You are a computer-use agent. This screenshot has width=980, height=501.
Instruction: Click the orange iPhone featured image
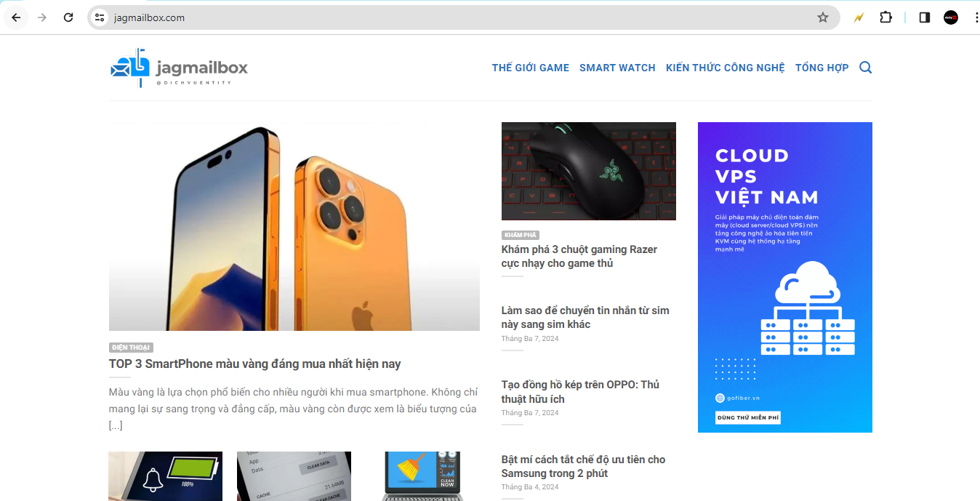(294, 226)
